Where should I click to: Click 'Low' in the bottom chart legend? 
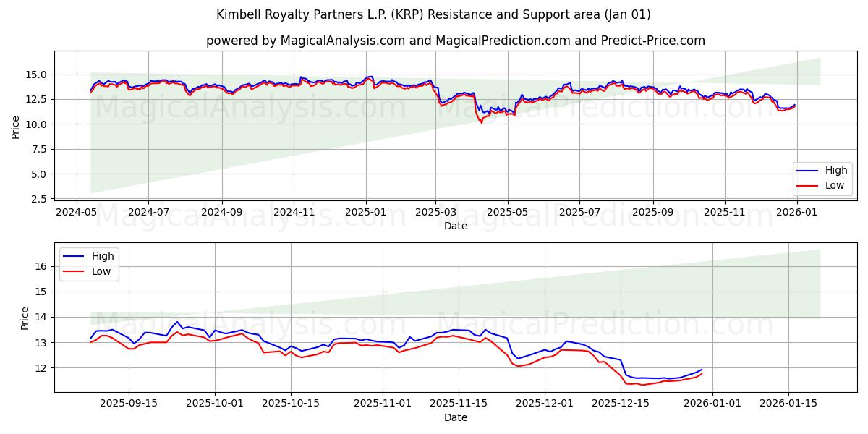click(x=103, y=271)
